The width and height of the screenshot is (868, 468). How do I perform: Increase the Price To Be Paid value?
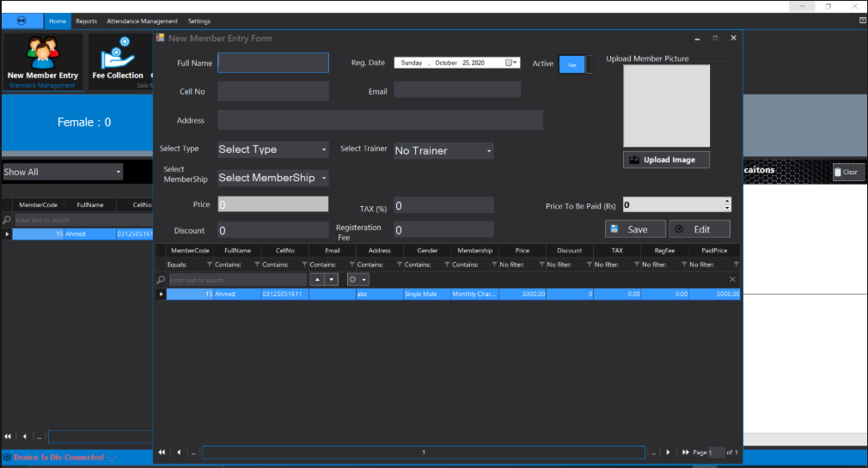tap(727, 202)
